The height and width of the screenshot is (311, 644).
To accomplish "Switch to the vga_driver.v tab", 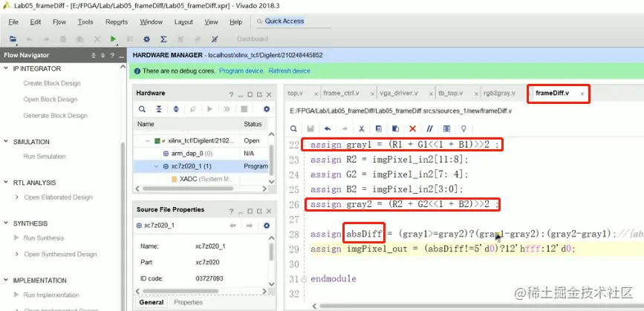I will click(399, 93).
